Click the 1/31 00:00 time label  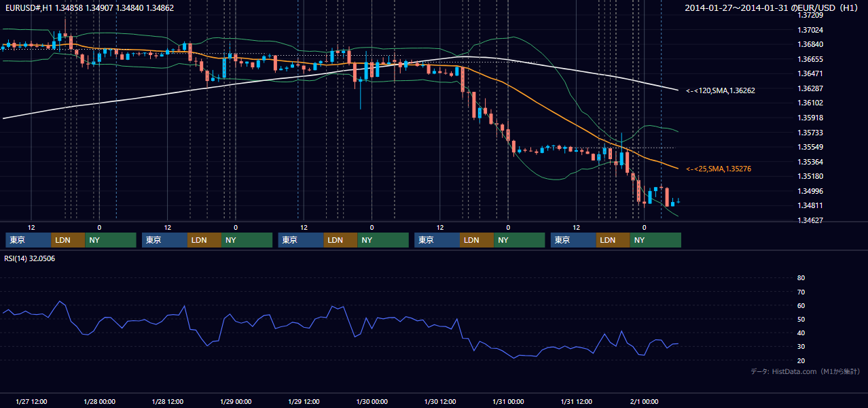pos(508,402)
